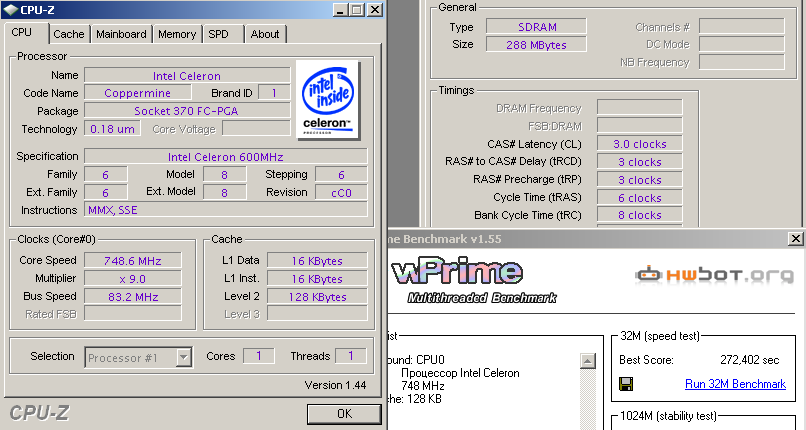Open the SPD tab
This screenshot has height=430, width=806.
click(x=218, y=34)
